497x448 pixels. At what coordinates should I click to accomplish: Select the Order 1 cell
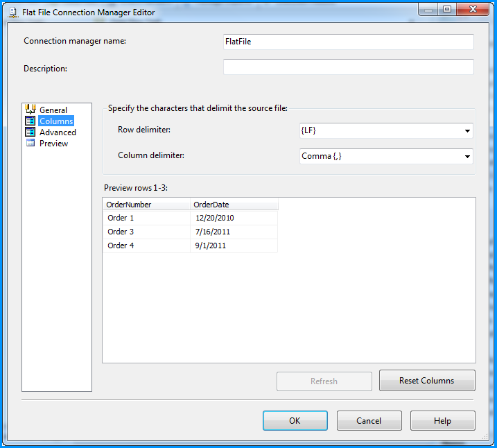147,218
